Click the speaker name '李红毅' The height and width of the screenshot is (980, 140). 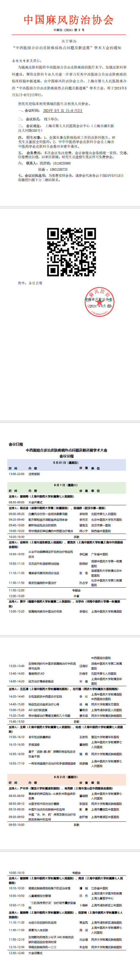(84, 554)
